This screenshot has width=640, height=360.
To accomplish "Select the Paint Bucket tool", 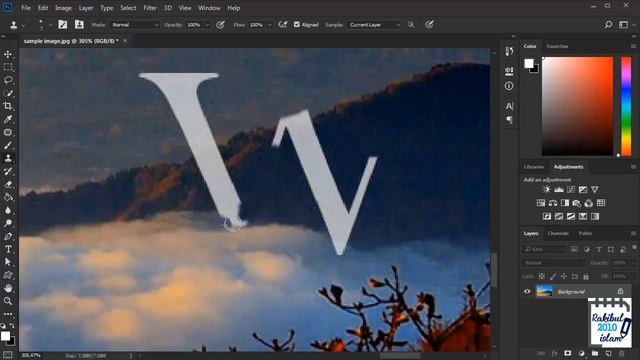I will point(8,198).
